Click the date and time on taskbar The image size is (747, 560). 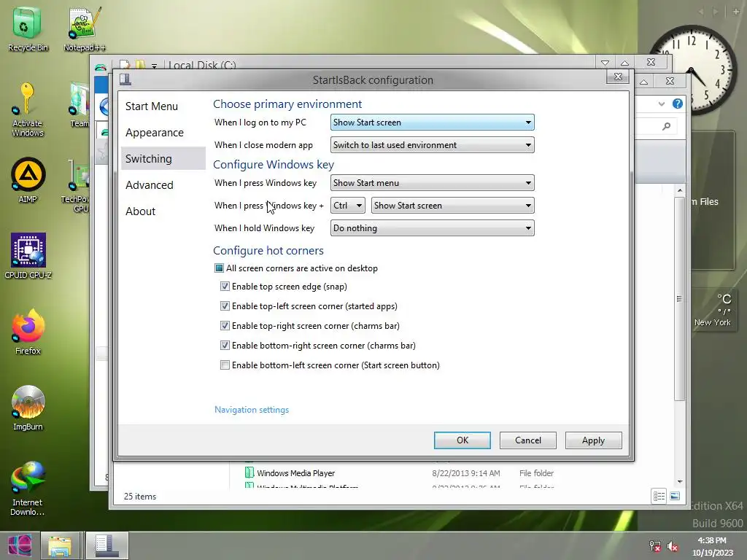(712, 546)
